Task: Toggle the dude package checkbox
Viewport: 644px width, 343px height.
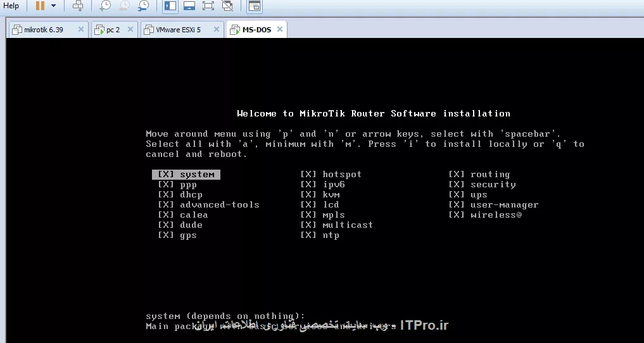Action: [x=166, y=225]
